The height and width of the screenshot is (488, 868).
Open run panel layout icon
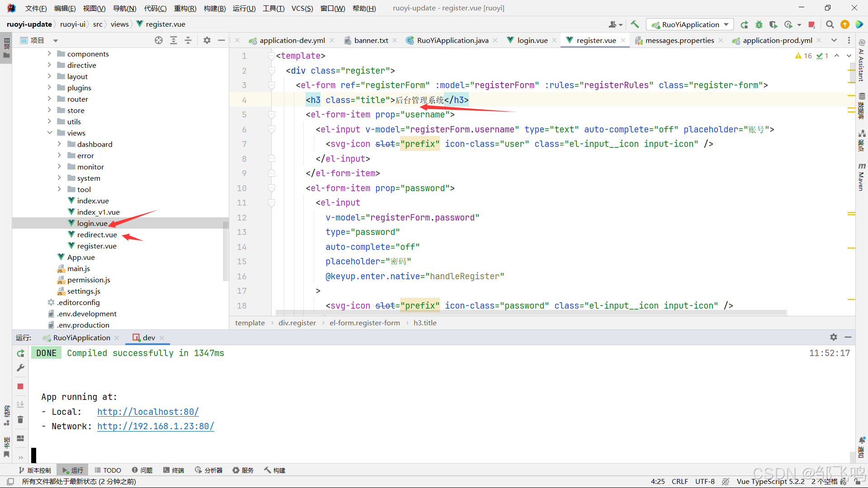(x=20, y=438)
